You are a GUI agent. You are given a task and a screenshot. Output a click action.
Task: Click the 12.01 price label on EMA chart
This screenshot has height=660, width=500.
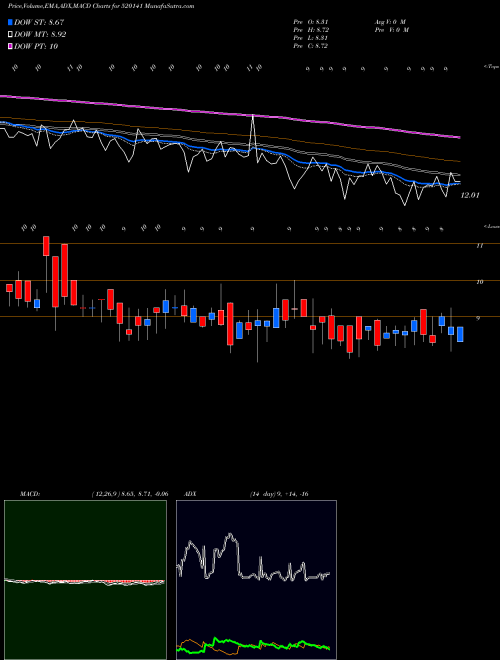click(x=470, y=195)
